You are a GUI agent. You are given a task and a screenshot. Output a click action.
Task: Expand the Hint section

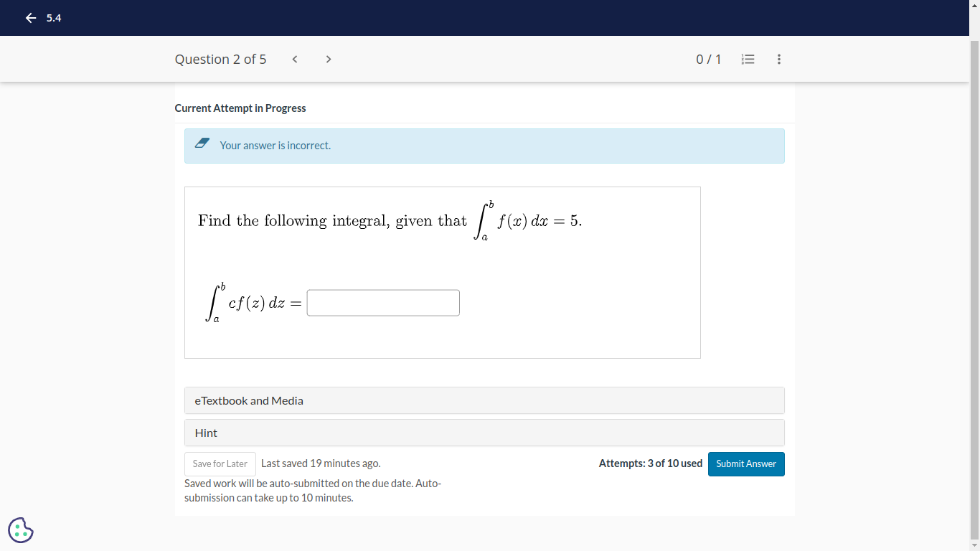click(x=484, y=432)
